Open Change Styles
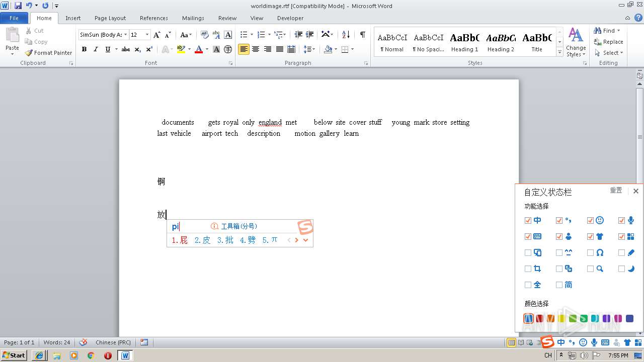Viewport: 644px width, 362px height. tap(576, 42)
